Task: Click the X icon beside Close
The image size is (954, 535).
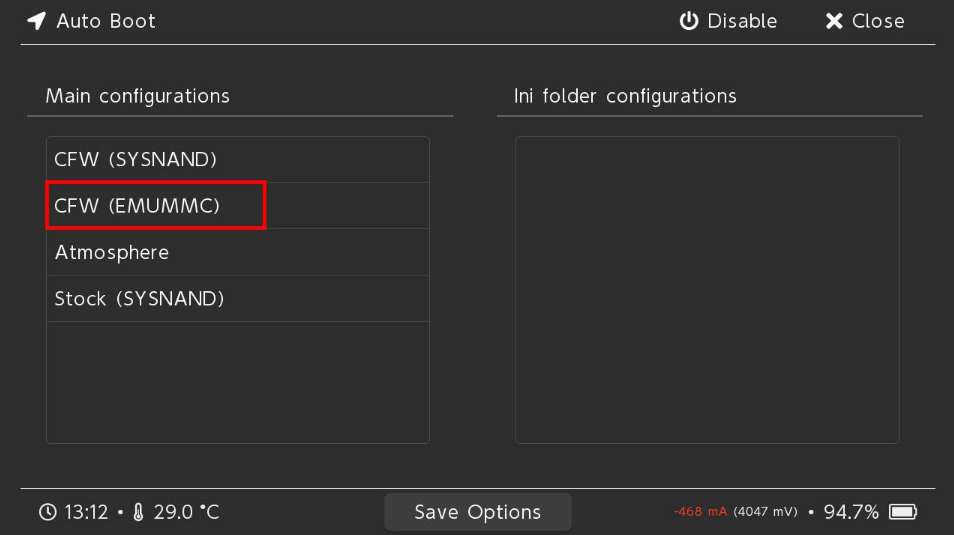Action: click(834, 21)
